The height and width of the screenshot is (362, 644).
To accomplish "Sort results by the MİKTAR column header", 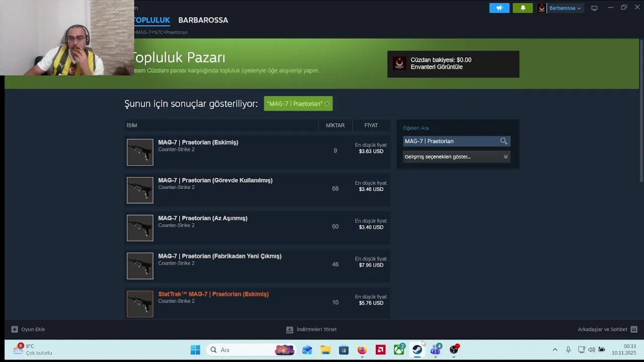I will click(335, 125).
